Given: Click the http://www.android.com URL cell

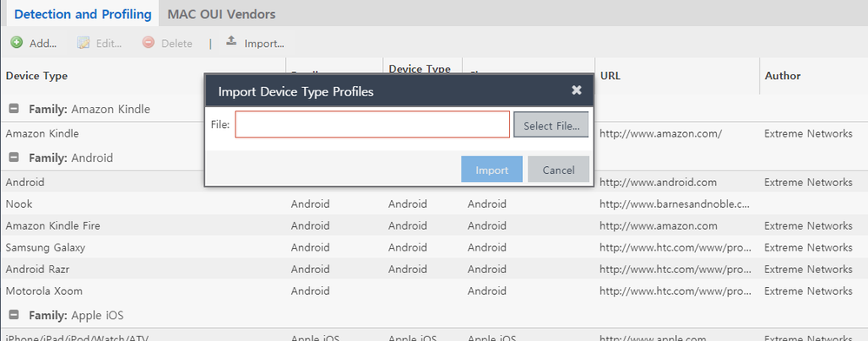Looking at the screenshot, I should (659, 183).
